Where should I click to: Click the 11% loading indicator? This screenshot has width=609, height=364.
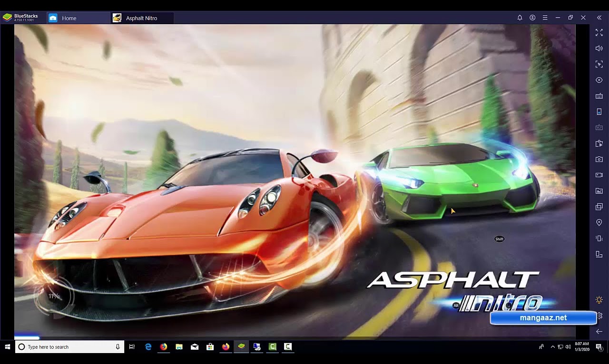54,296
